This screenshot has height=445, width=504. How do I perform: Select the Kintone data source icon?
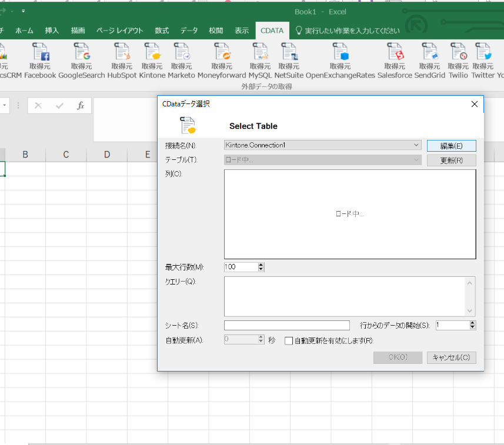point(152,56)
